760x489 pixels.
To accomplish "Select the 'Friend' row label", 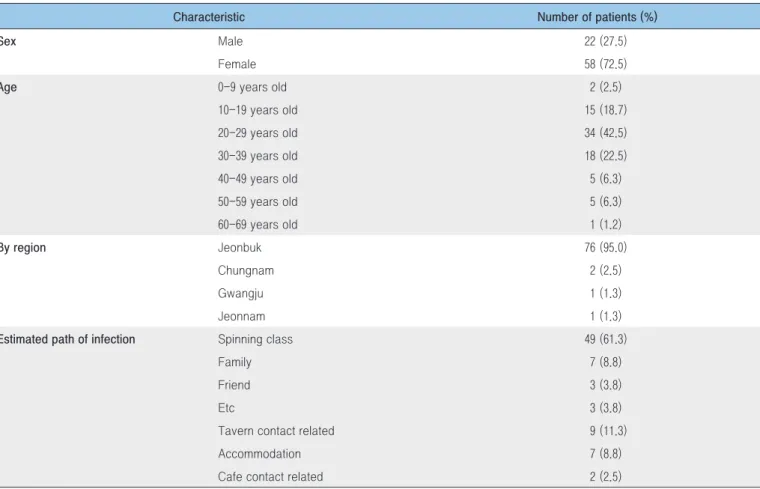I will click(234, 385).
